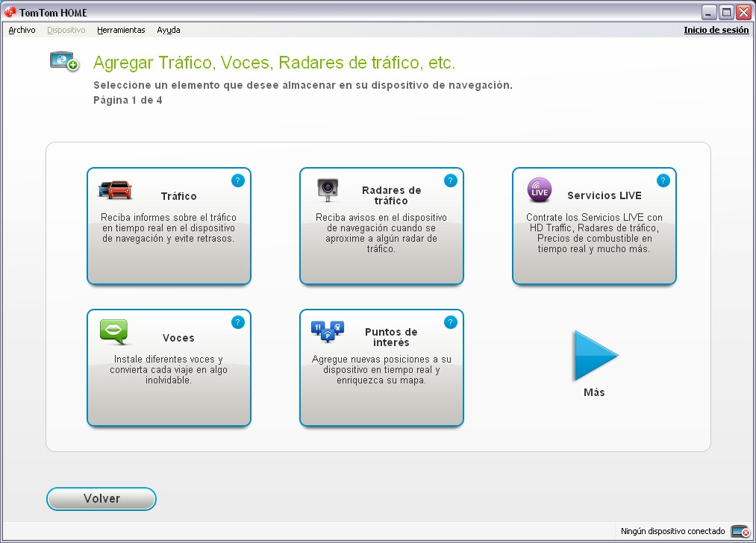Click the green lips Voces icon
The height and width of the screenshot is (543, 756).
click(114, 331)
